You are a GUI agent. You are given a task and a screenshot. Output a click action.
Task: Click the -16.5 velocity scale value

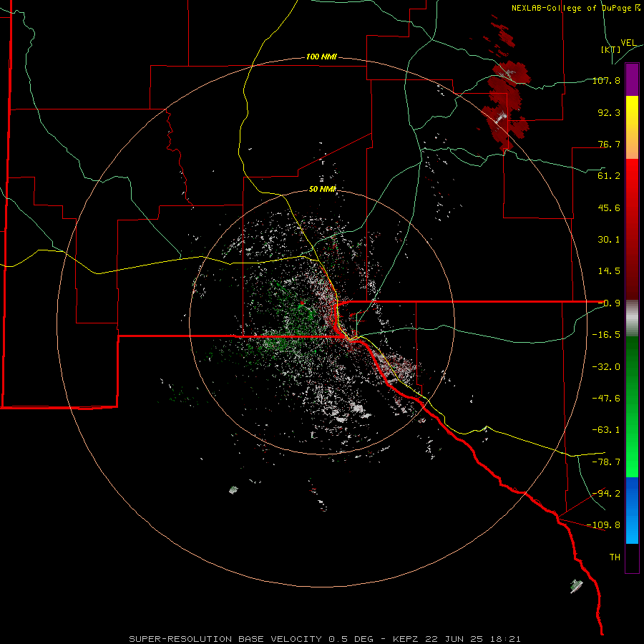(x=606, y=335)
